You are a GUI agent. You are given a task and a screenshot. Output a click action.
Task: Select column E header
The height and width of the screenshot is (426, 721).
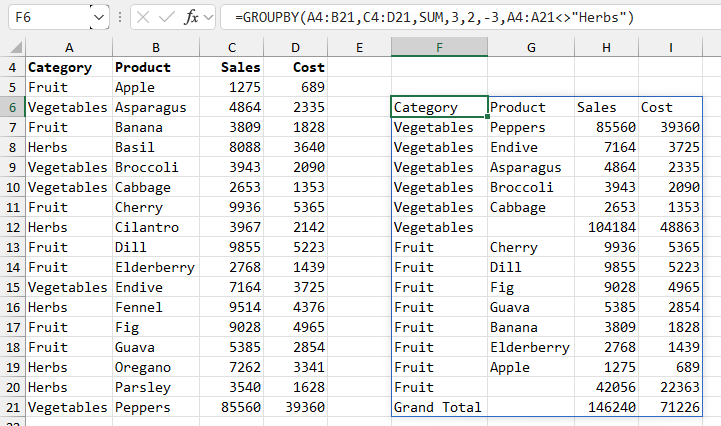point(360,47)
